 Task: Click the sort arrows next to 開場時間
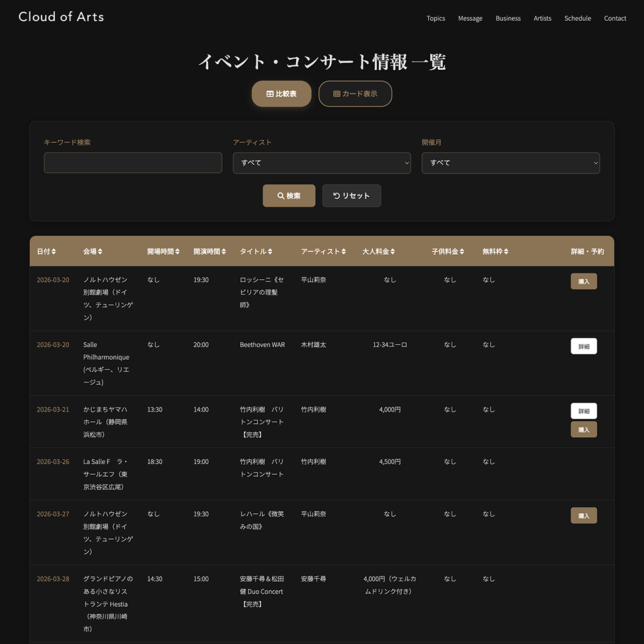tap(177, 252)
